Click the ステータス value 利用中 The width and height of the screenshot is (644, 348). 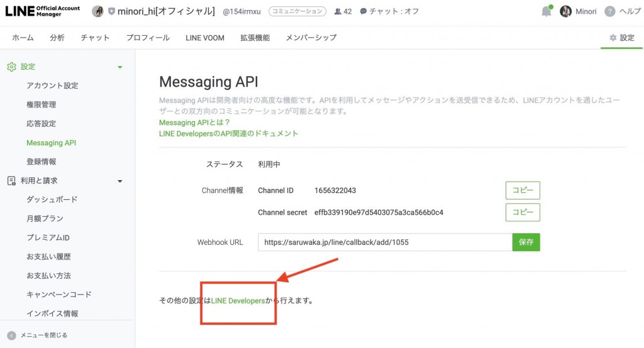pos(269,165)
